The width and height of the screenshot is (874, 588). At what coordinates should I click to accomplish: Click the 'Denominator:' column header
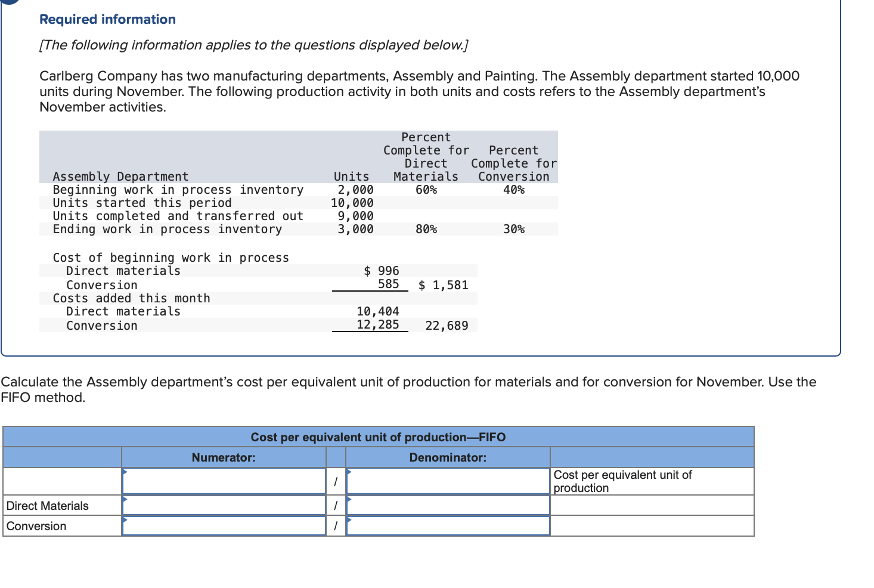448,457
